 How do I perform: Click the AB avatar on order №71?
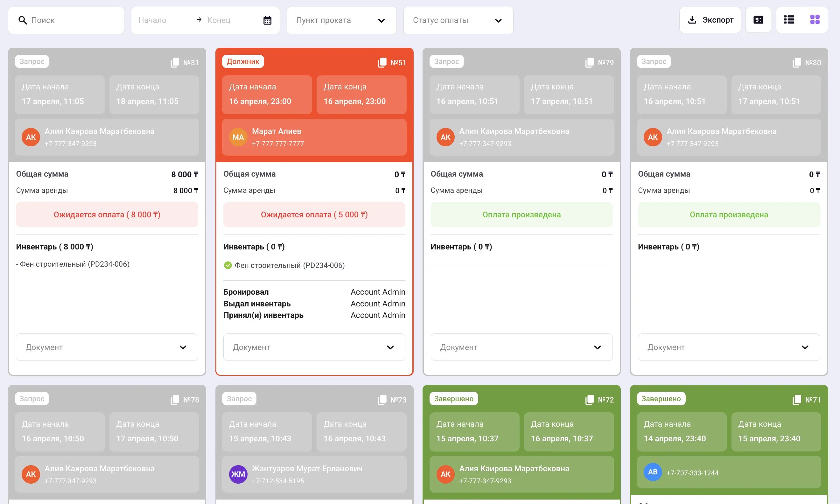click(653, 472)
